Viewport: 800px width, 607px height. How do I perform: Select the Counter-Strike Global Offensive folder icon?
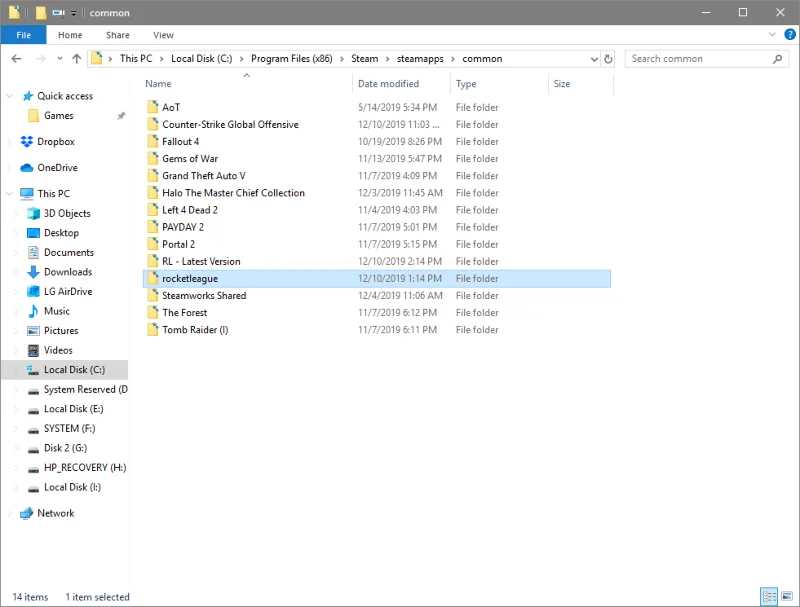pyautogui.click(x=153, y=124)
